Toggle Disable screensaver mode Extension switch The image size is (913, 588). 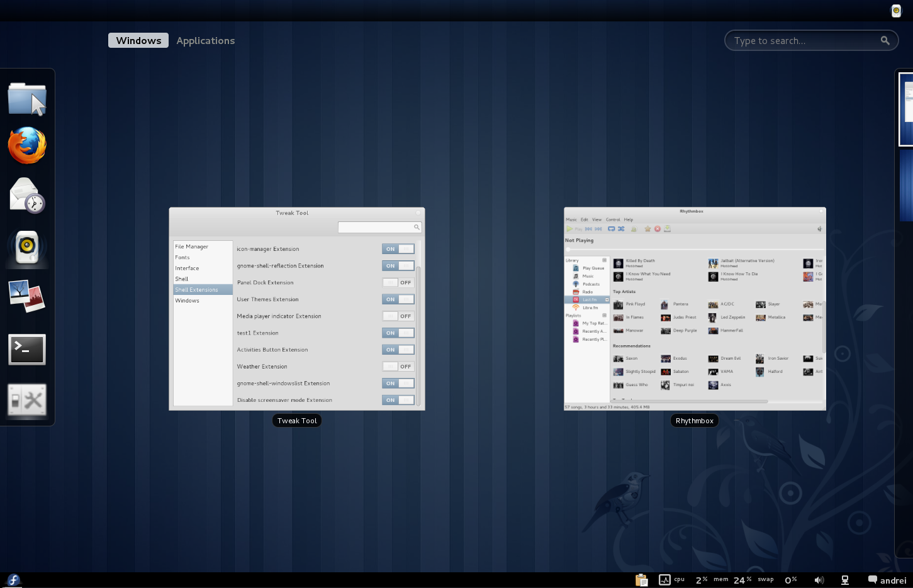coord(398,400)
